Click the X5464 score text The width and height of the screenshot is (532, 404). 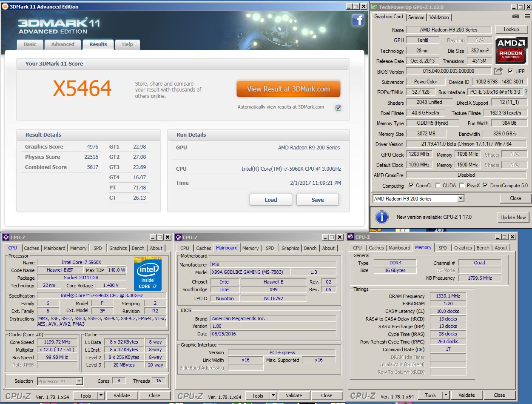[82, 89]
